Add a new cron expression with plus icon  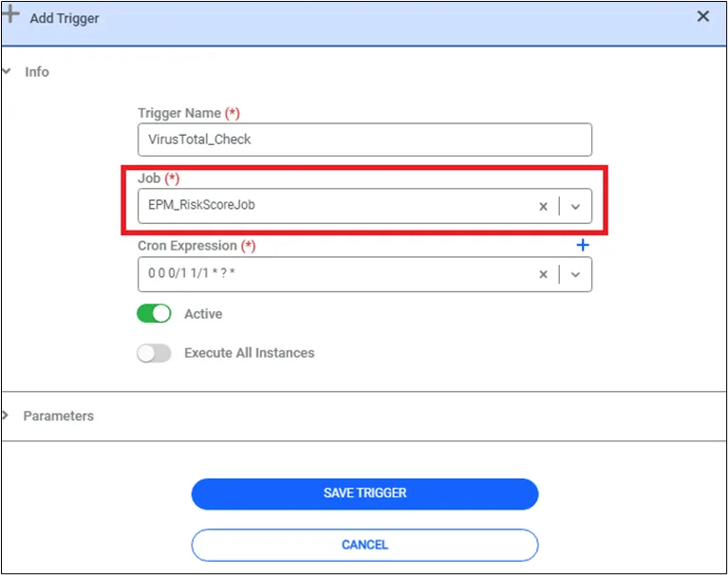point(583,245)
